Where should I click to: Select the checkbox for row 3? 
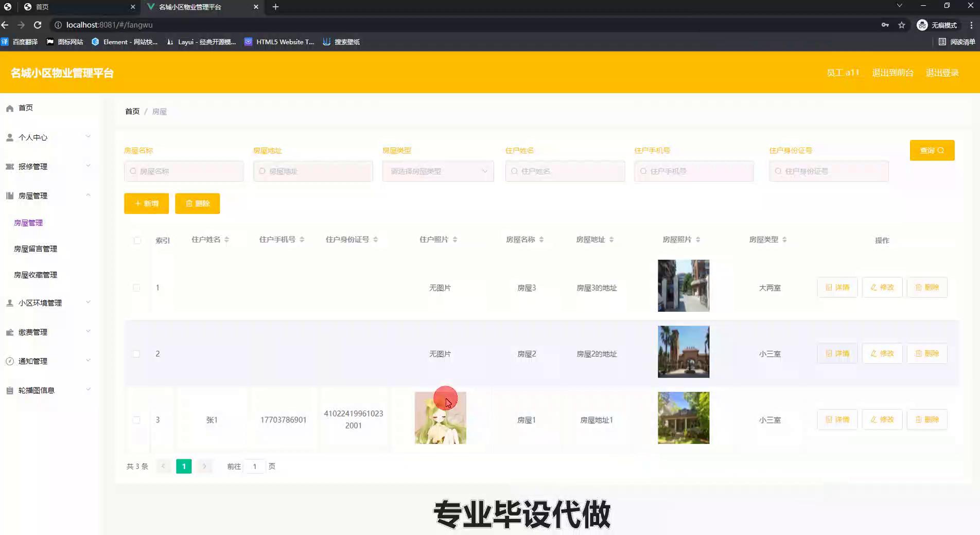[x=136, y=420]
